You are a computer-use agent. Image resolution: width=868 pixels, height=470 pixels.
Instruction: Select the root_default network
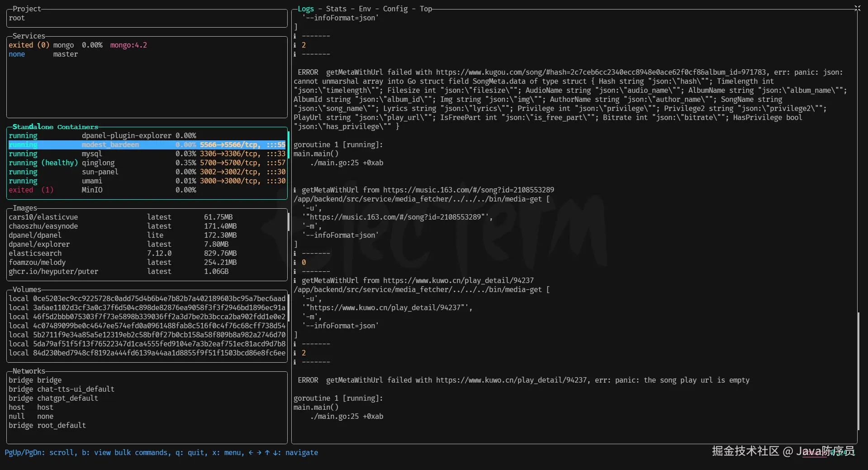pos(147,426)
